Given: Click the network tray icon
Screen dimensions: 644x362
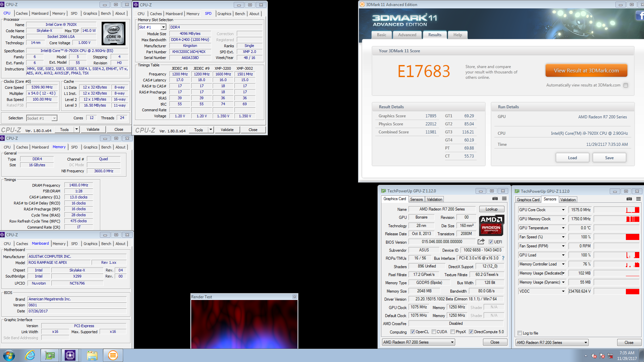Looking at the screenshot, I should pyautogui.click(x=610, y=356).
